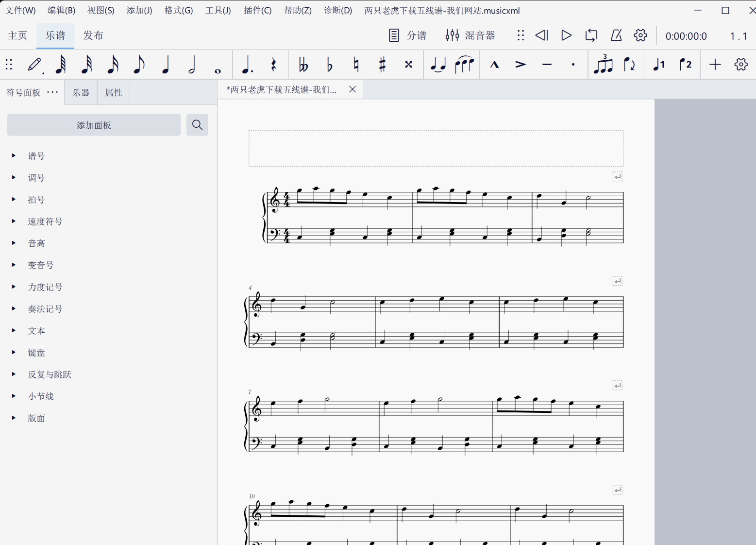Open the 格式 format menu
756x545 pixels.
pos(179,10)
